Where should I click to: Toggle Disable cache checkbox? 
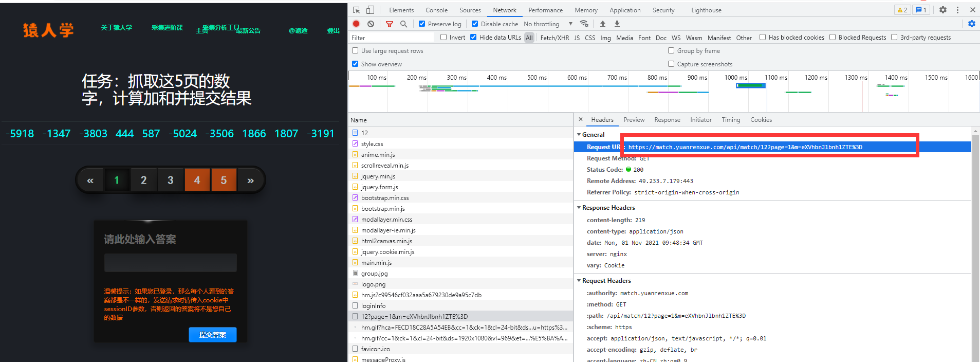475,24
